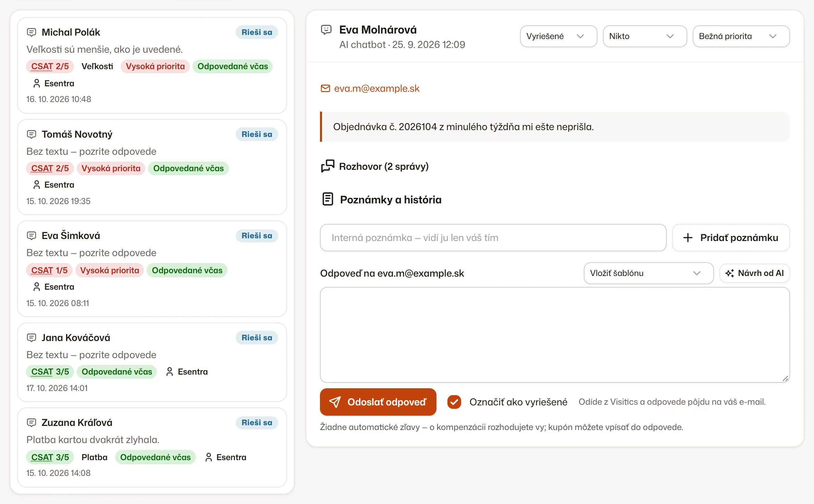The width and height of the screenshot is (814, 504).
Task: Open the Vyriešené status dropdown
Action: coord(558,36)
